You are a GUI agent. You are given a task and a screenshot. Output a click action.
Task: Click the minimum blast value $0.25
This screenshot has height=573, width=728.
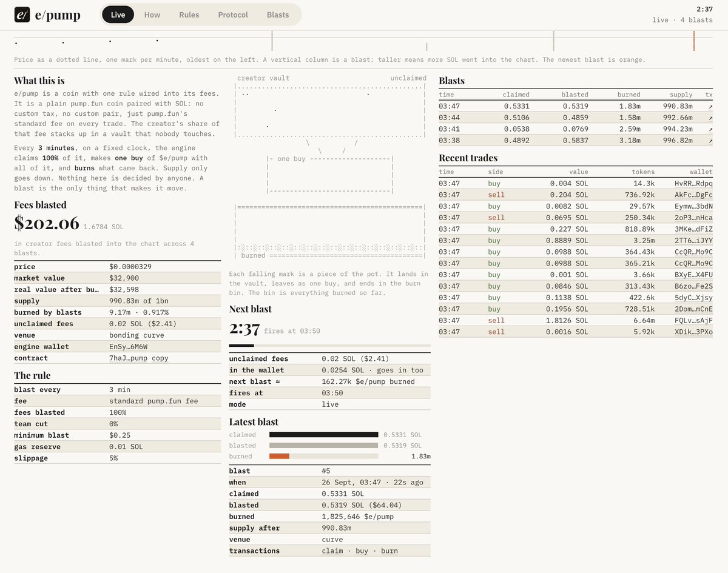(120, 435)
